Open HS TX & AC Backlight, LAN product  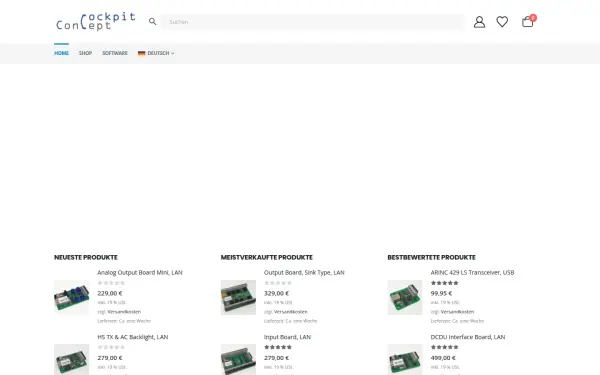[132, 337]
